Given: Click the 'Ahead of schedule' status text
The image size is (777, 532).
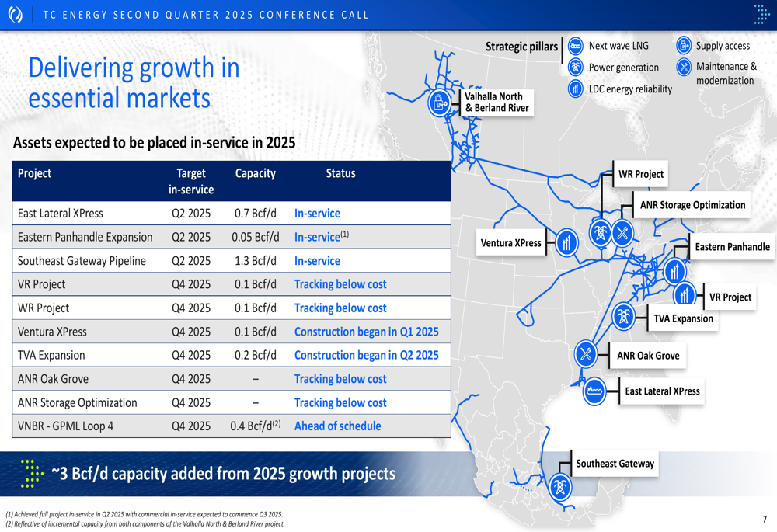Looking at the screenshot, I should pos(337,426).
